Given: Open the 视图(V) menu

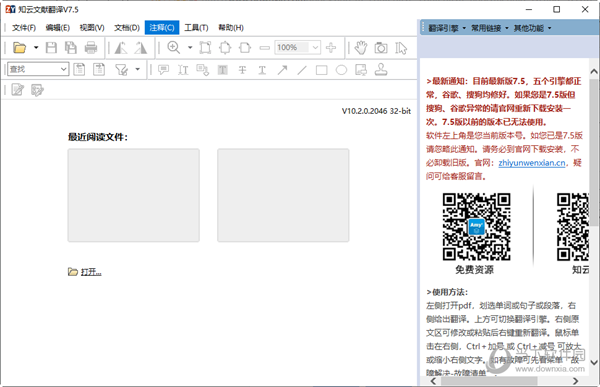Looking at the screenshot, I should tap(92, 28).
